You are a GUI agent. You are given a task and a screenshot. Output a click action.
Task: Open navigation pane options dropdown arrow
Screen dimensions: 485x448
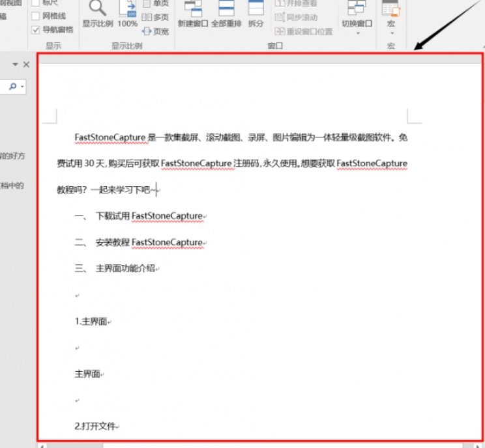[x=15, y=64]
